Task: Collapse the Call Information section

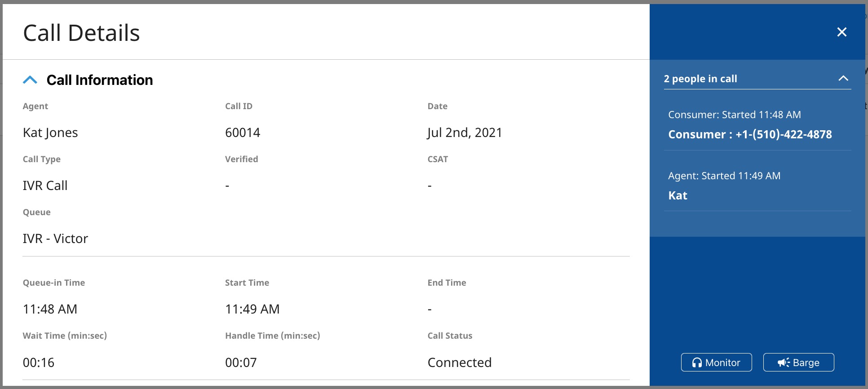Action: click(x=30, y=80)
